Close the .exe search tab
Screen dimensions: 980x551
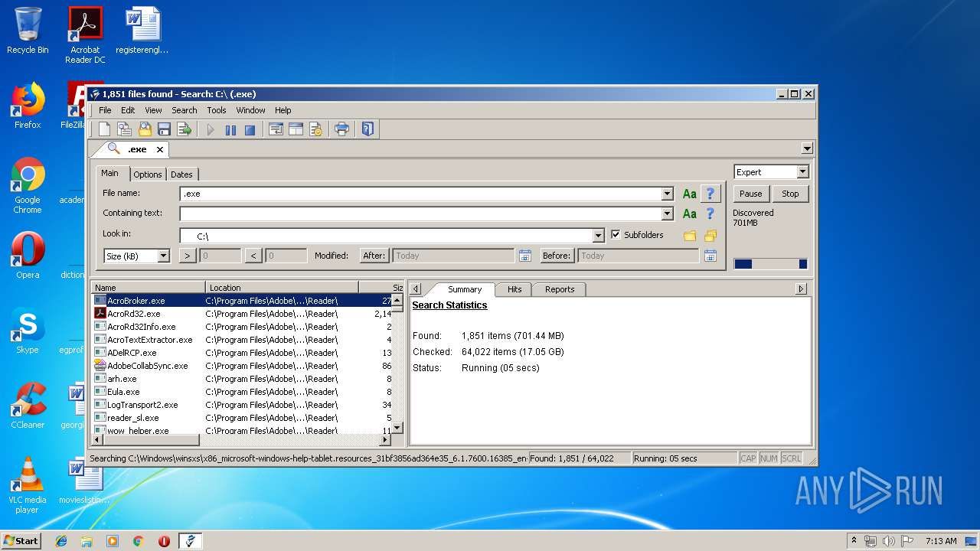coord(159,149)
